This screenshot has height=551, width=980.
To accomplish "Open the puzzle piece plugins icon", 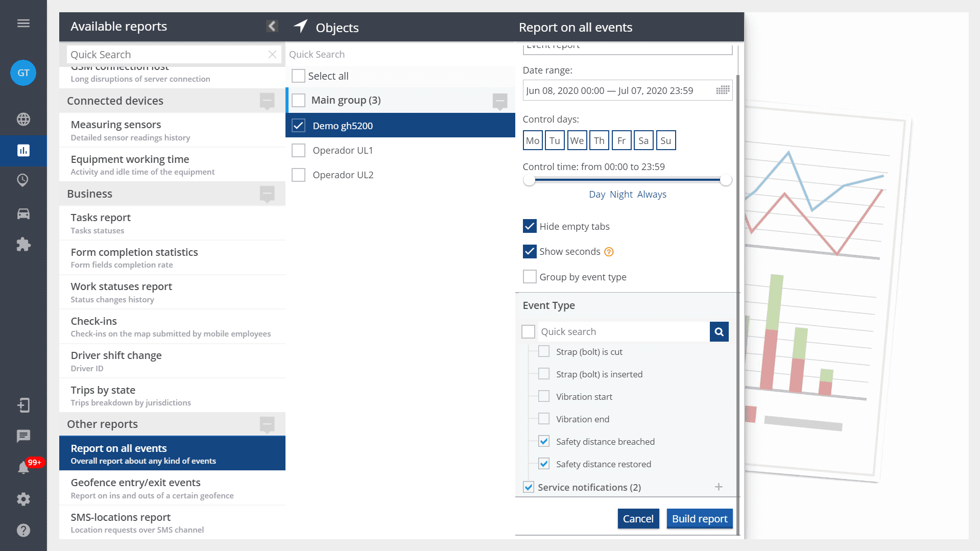I will 23,245.
